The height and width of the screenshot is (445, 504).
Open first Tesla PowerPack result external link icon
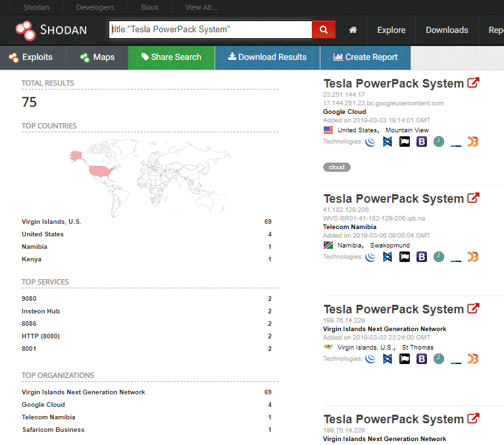(x=473, y=84)
